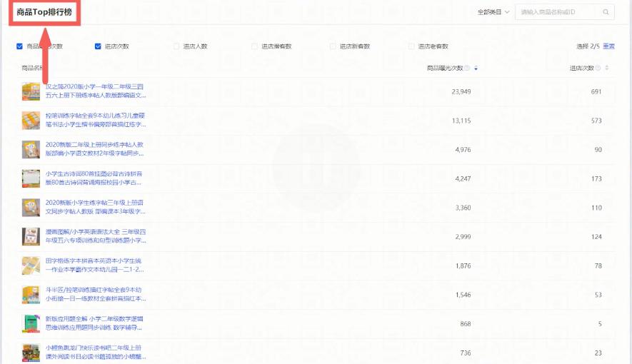Click exposure value 4,976
The width and height of the screenshot is (632, 364).
tap(463, 150)
